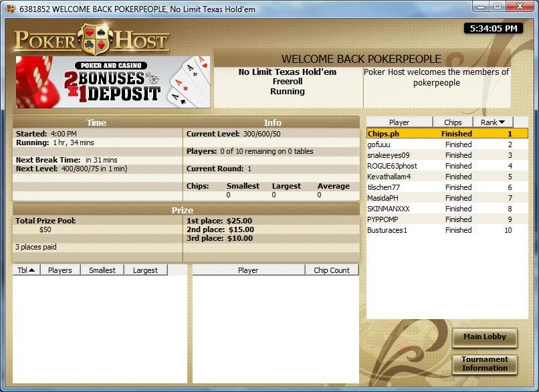Select player Kevathallam4 in standings

[x=447, y=177]
